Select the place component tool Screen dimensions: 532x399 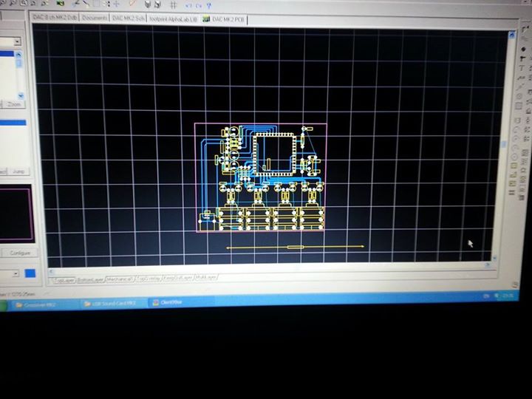(517, 120)
